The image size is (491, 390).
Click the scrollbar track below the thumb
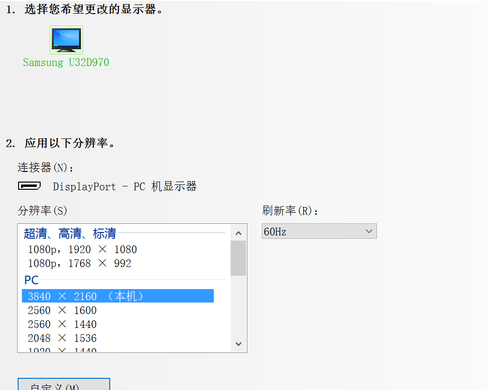(x=238, y=306)
